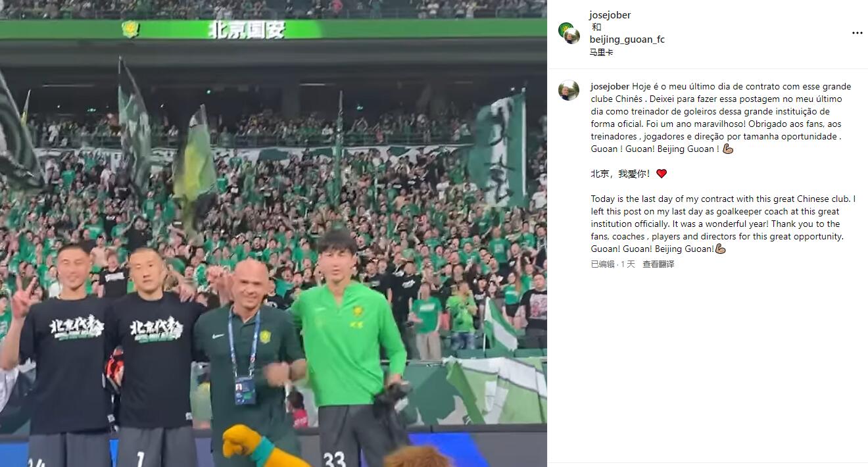Click 查看翻譯 to view translation
Image resolution: width=868 pixels, height=467 pixels.
pyautogui.click(x=658, y=264)
